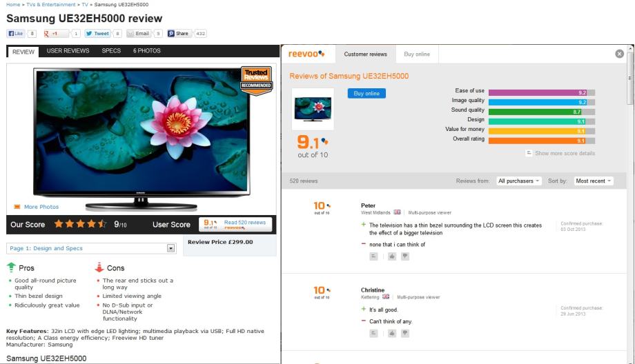Click Review Price £299.00 text
Viewport: 635px width, 364px height.
[x=220, y=242]
